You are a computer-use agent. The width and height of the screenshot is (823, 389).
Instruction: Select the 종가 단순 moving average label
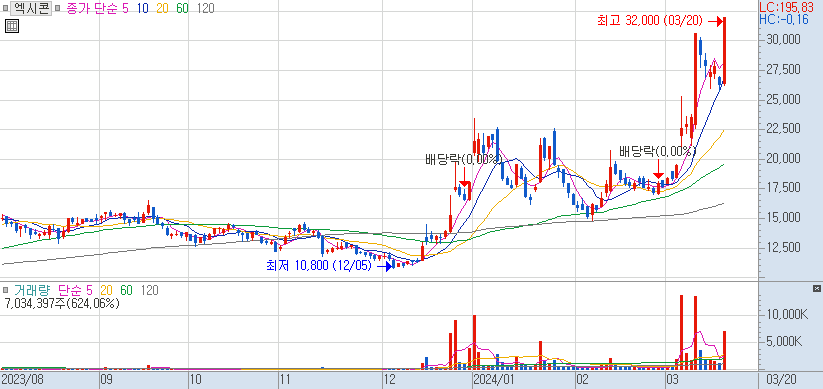[x=92, y=8]
